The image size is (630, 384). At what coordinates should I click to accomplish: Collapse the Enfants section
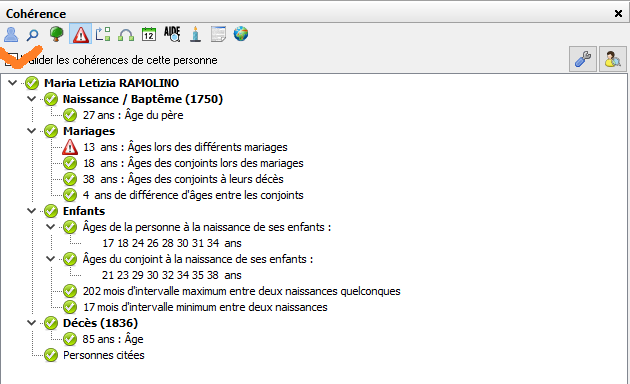click(x=31, y=211)
